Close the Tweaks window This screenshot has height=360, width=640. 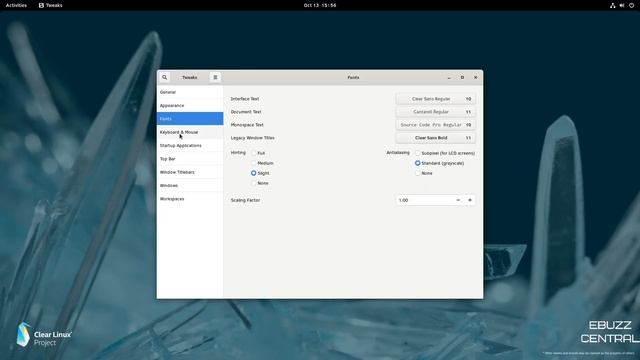[476, 77]
